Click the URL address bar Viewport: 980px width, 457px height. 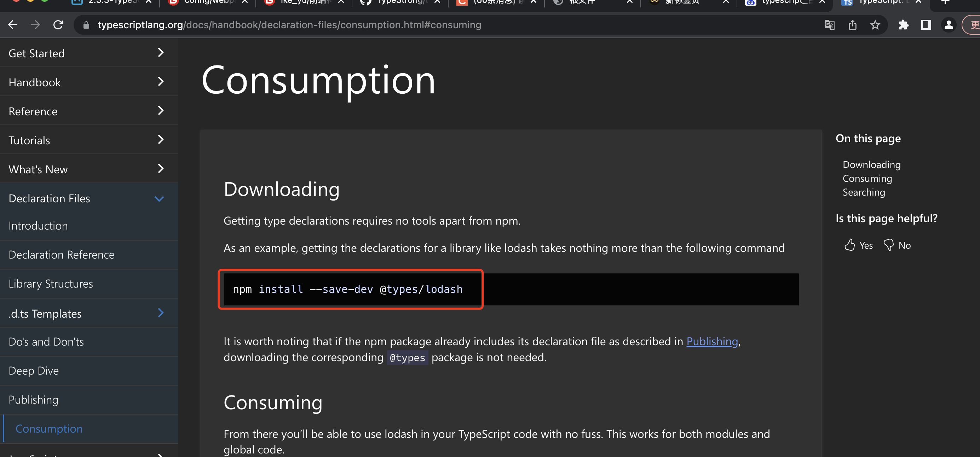pyautogui.click(x=289, y=25)
